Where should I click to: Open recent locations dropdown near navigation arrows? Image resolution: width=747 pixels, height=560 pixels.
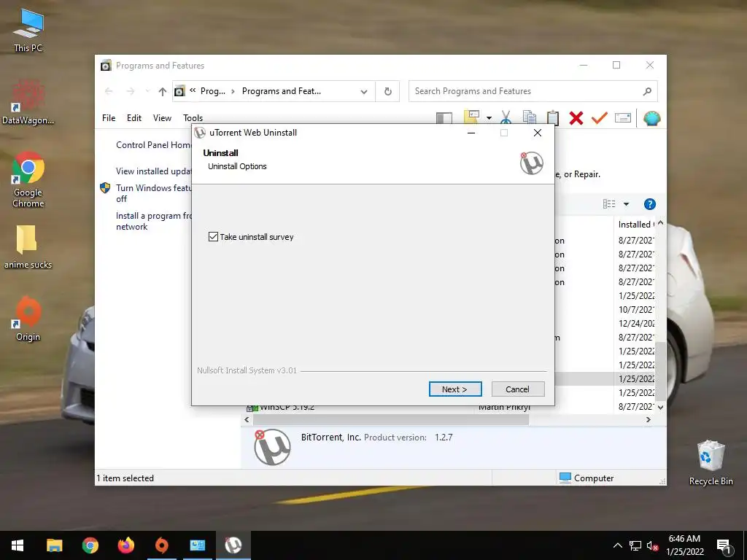click(147, 91)
